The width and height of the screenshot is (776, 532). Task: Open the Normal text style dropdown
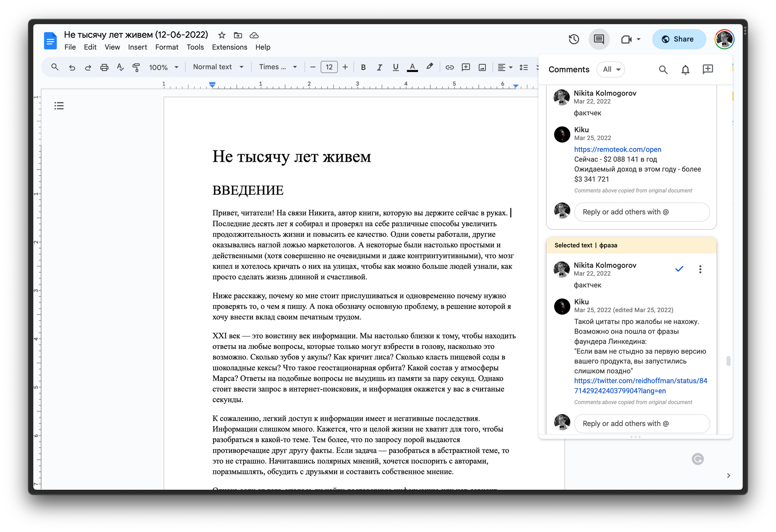click(218, 67)
